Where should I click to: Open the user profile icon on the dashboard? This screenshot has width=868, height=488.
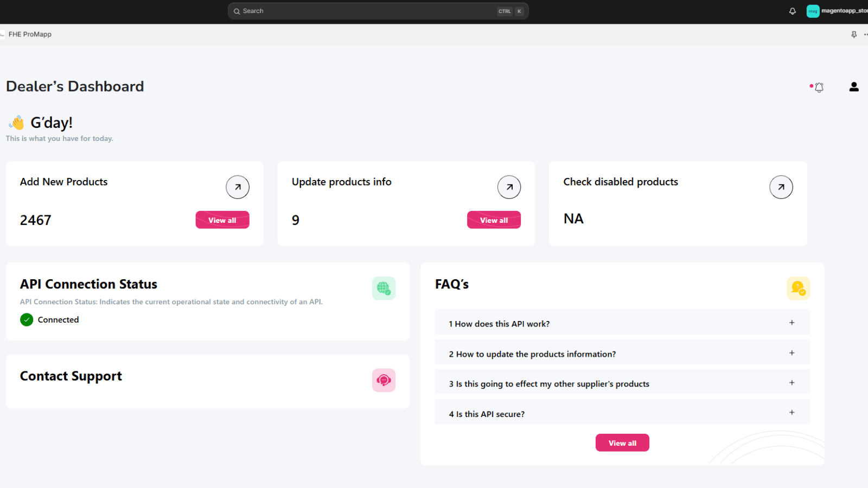(x=853, y=87)
